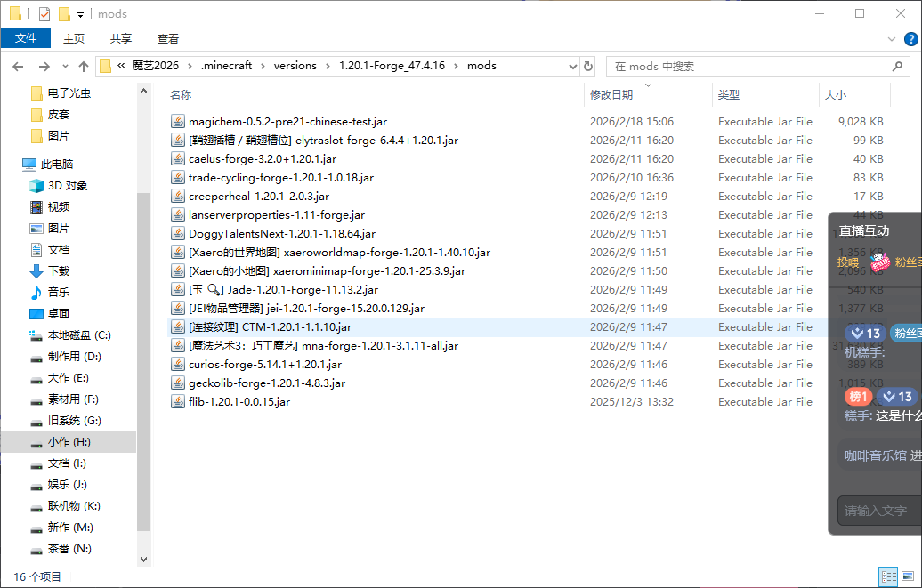922x588 pixels.
Task: Open 桌面 in navigation pane
Action: pos(58,314)
